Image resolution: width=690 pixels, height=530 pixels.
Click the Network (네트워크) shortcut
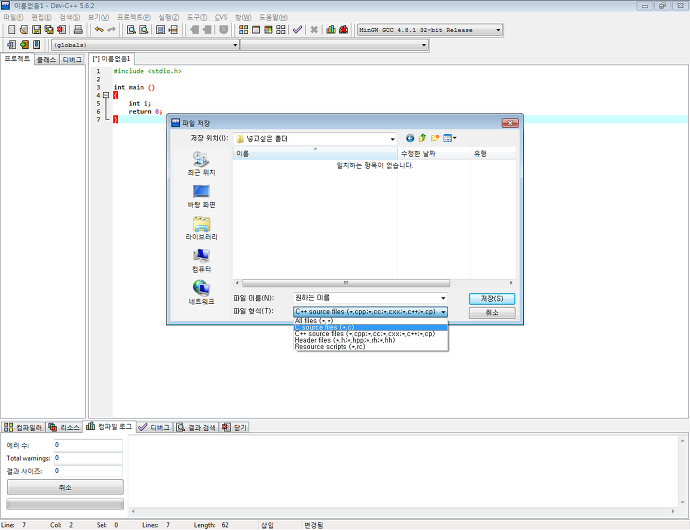click(x=201, y=293)
